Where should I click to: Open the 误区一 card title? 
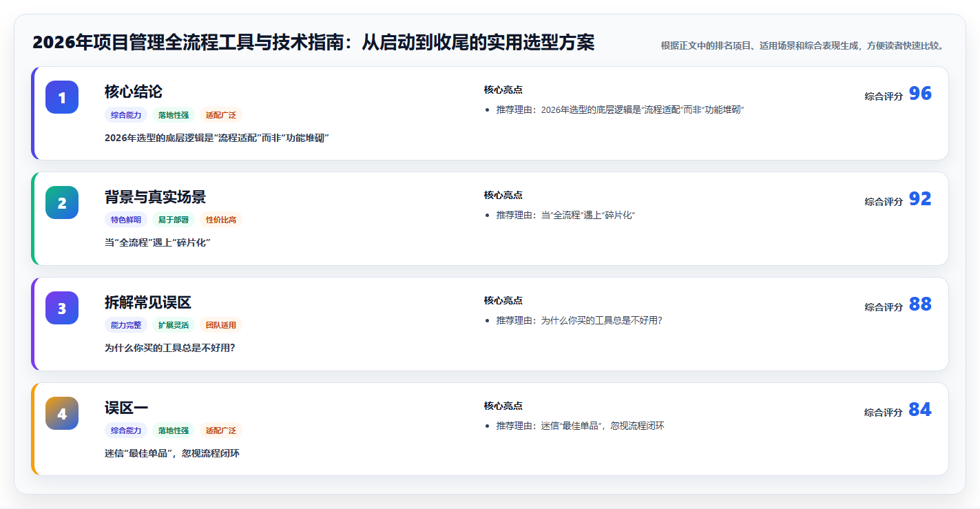(126, 408)
